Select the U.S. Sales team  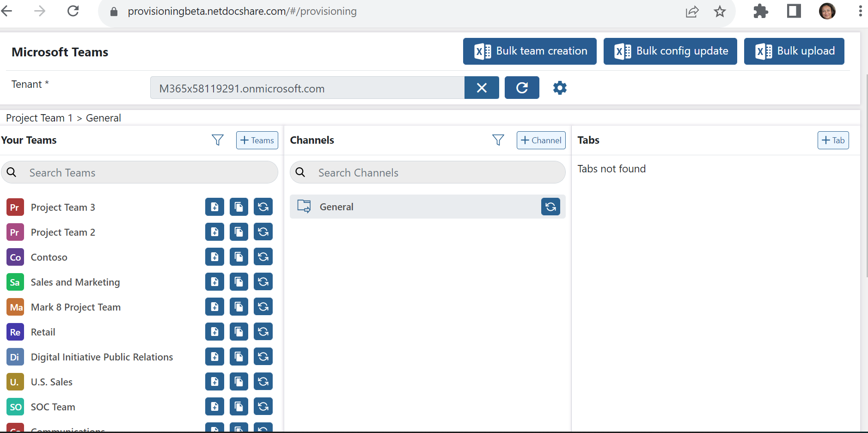coord(52,382)
